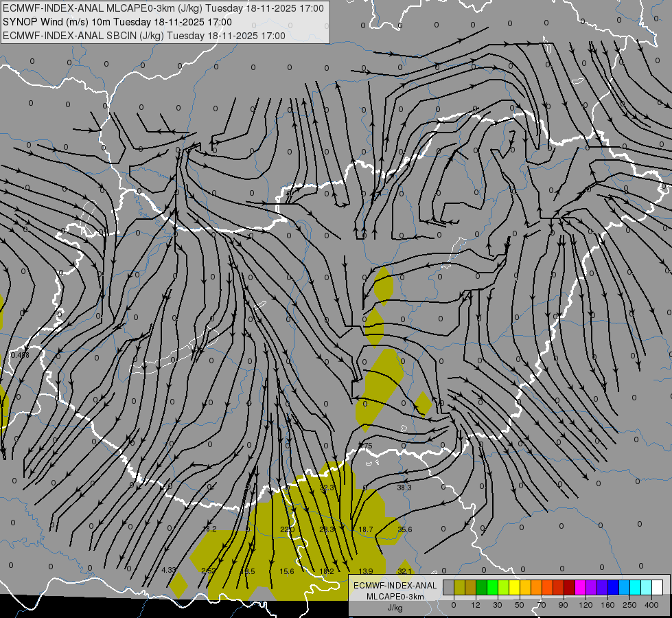Pick the pure yellow legend swatch
The width and height of the screenshot is (672, 618).
(514, 587)
